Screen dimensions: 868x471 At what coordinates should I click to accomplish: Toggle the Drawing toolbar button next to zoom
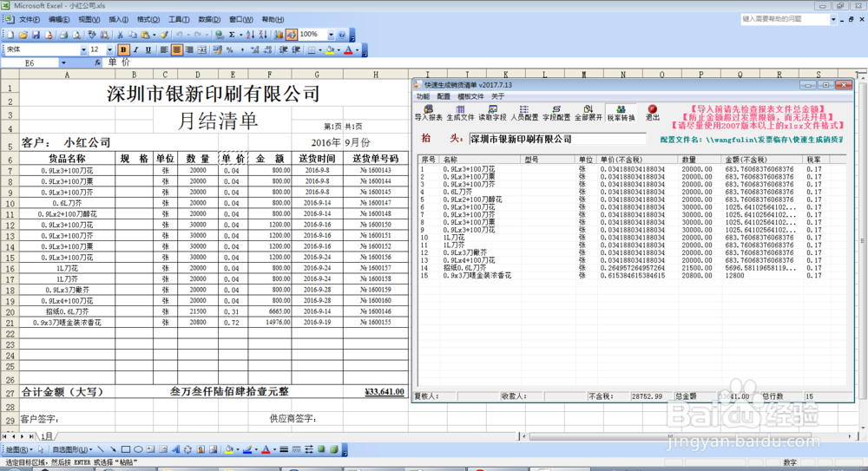pyautogui.click(x=292, y=35)
